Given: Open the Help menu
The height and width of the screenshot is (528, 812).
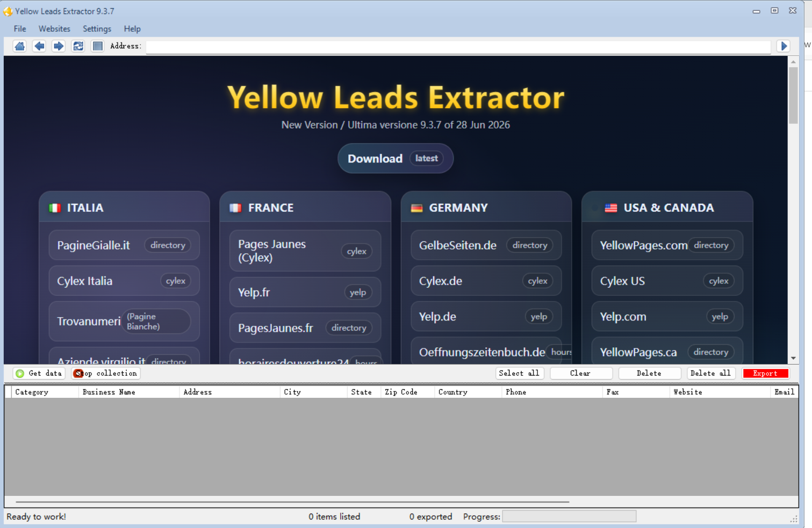Looking at the screenshot, I should tap(132, 28).
